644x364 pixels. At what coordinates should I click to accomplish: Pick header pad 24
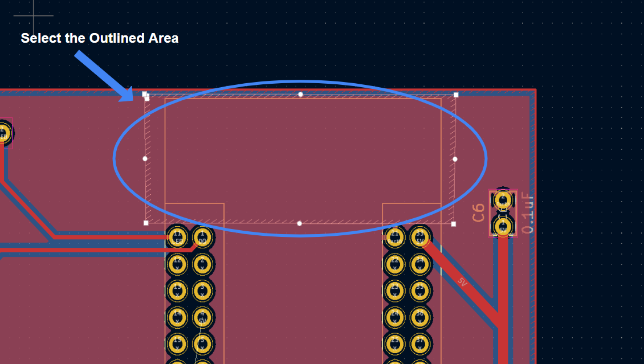point(395,317)
